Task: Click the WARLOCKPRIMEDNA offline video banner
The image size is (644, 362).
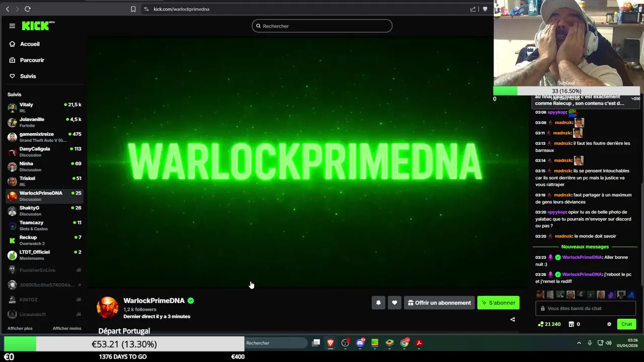Action: (305, 162)
